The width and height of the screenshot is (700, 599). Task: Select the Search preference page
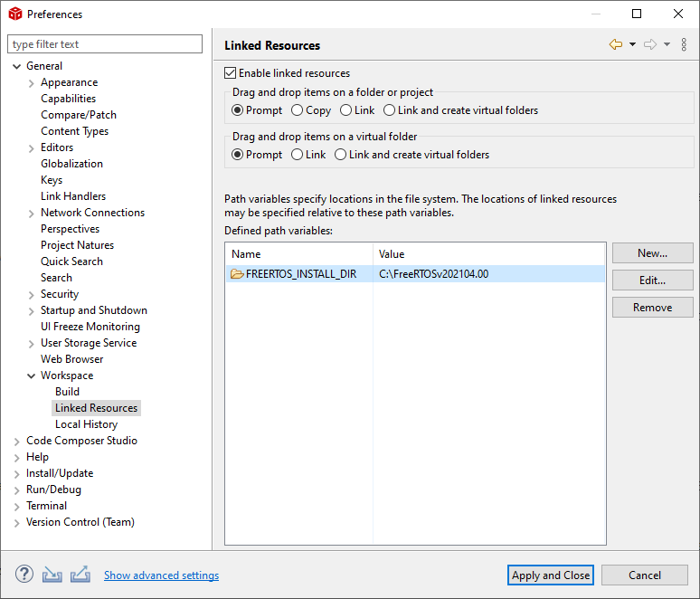tap(56, 278)
